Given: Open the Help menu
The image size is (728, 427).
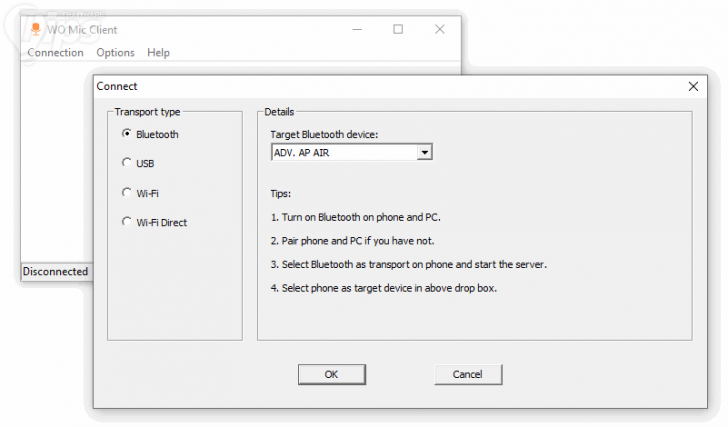Looking at the screenshot, I should point(158,52).
